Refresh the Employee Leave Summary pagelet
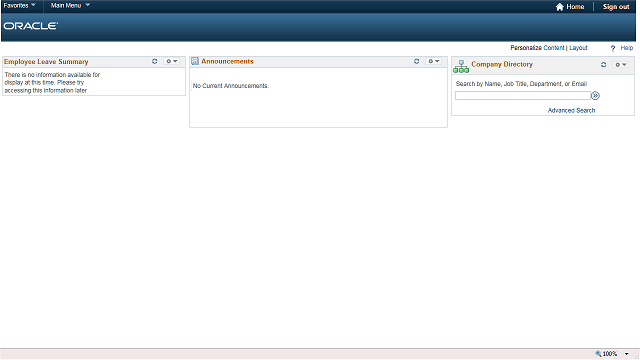The image size is (640, 360). (155, 61)
